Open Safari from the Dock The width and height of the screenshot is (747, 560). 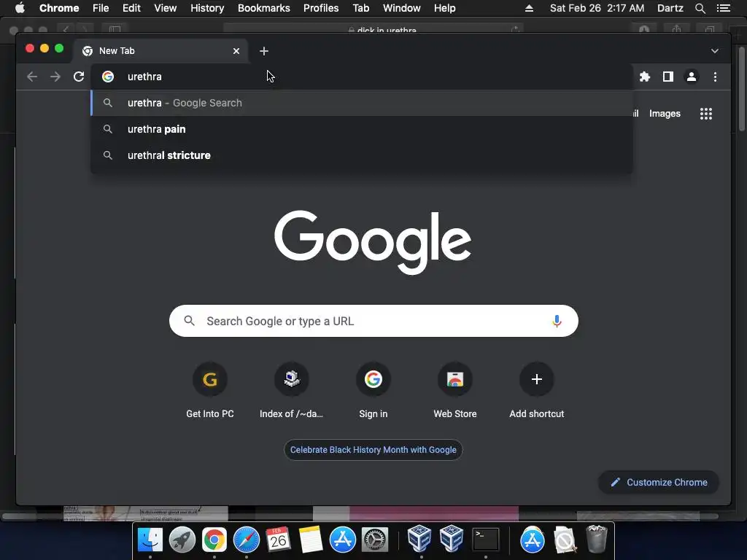pyautogui.click(x=247, y=540)
